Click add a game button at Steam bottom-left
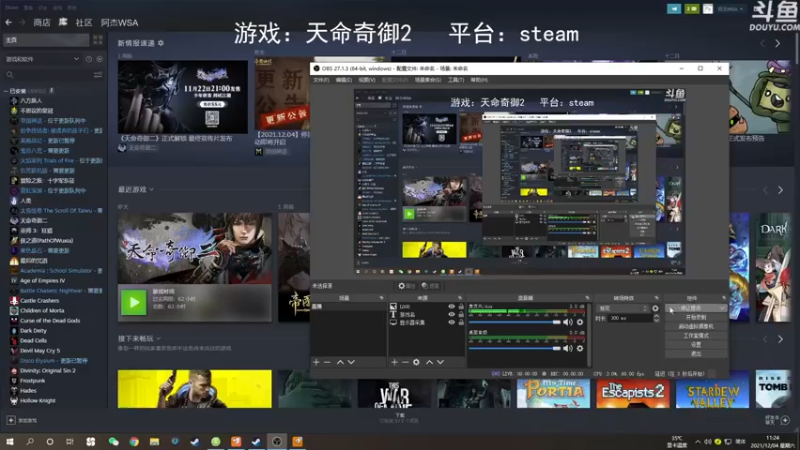 click(x=21, y=420)
